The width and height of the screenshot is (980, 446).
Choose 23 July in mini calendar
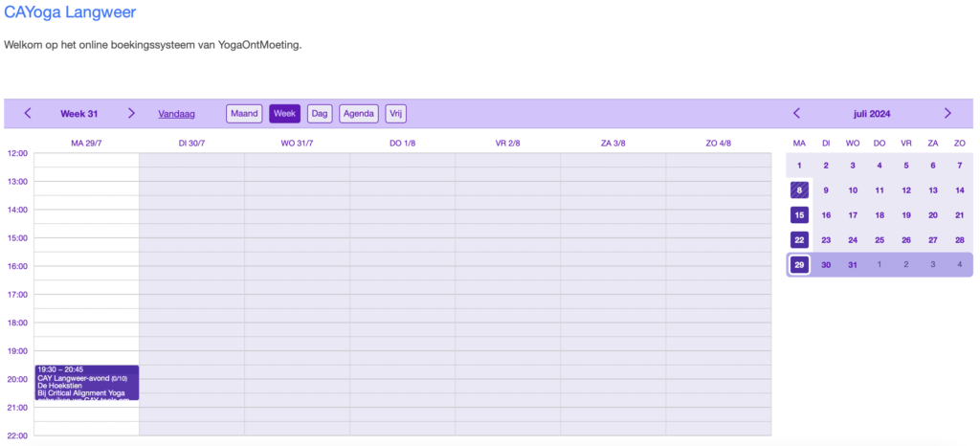(x=826, y=240)
